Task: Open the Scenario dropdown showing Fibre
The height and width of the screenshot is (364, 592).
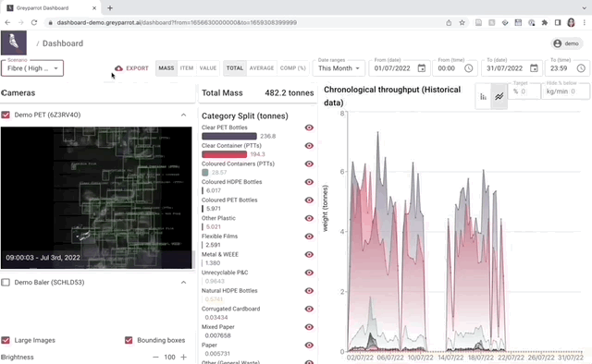Action: [x=32, y=68]
